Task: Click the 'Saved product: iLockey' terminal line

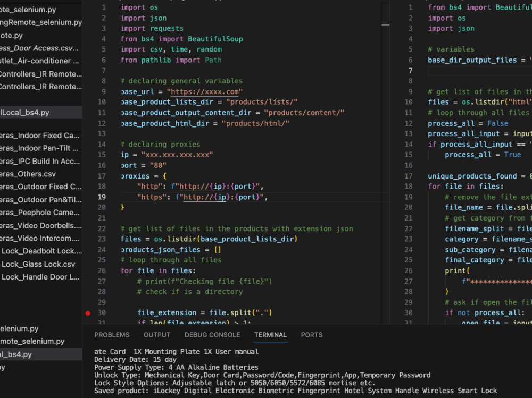Action: [x=295, y=391]
